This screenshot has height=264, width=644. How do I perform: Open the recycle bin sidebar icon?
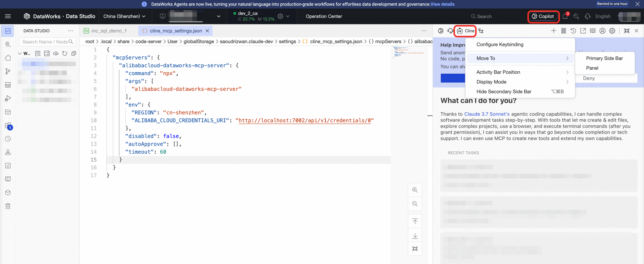pyautogui.click(x=8, y=206)
